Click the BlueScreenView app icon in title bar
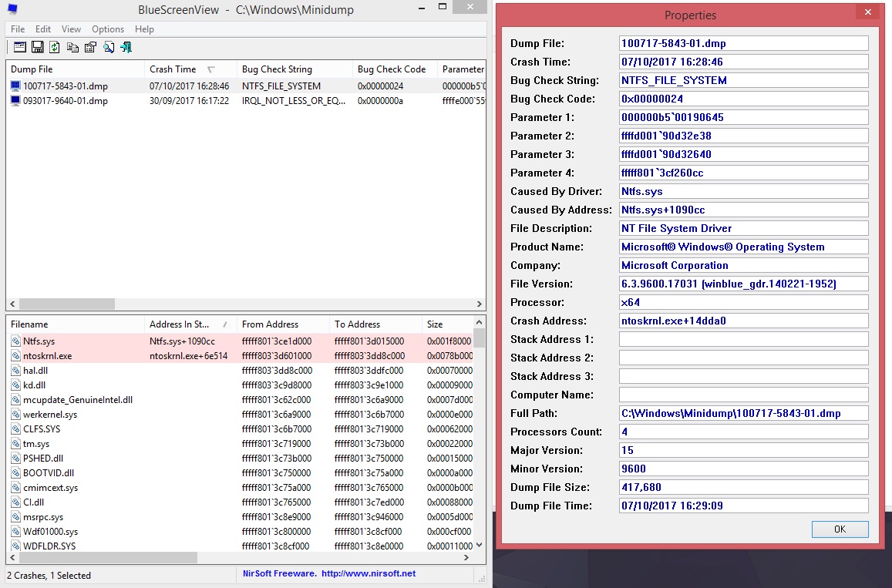 tap(12, 10)
